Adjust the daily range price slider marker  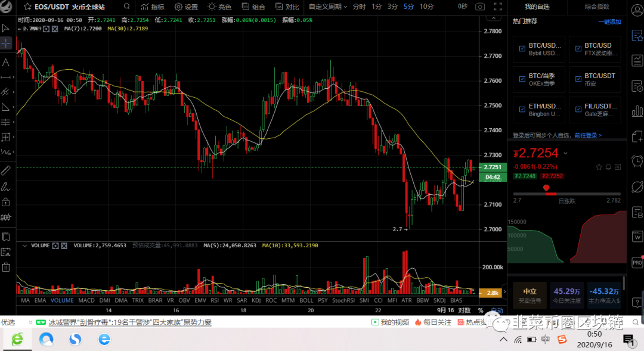(546, 188)
